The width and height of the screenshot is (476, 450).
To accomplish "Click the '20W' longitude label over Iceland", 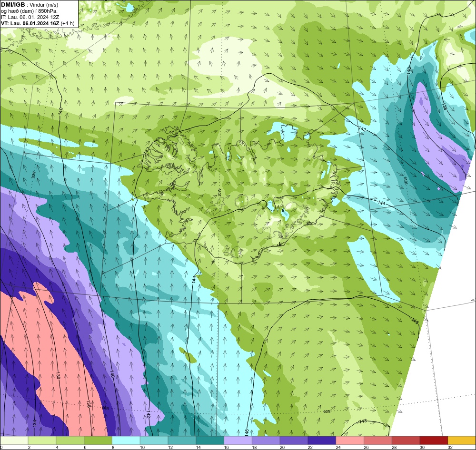I will (x=219, y=193).
